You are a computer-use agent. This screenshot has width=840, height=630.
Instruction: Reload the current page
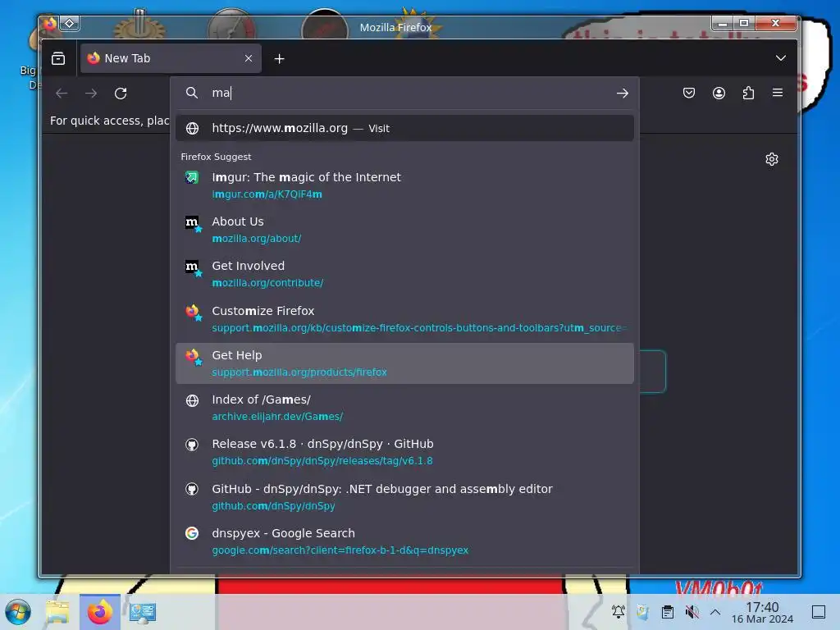[121, 94]
